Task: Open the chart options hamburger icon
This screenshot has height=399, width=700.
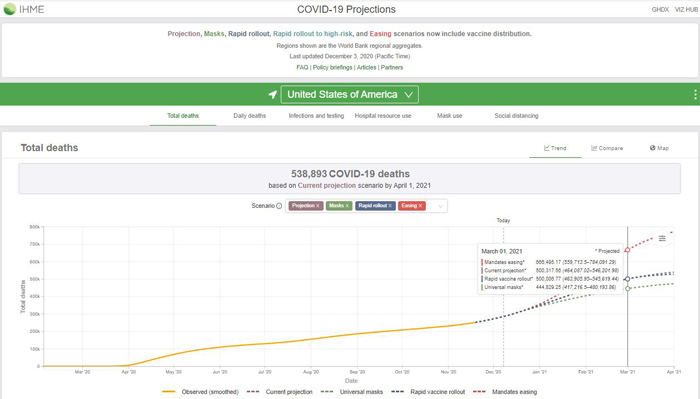Action: [x=662, y=238]
